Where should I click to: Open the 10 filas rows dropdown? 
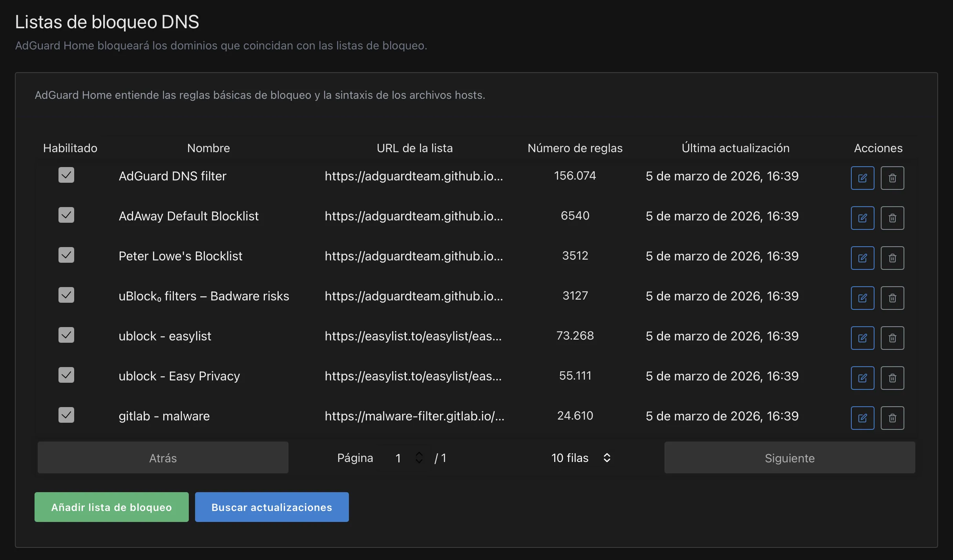581,458
